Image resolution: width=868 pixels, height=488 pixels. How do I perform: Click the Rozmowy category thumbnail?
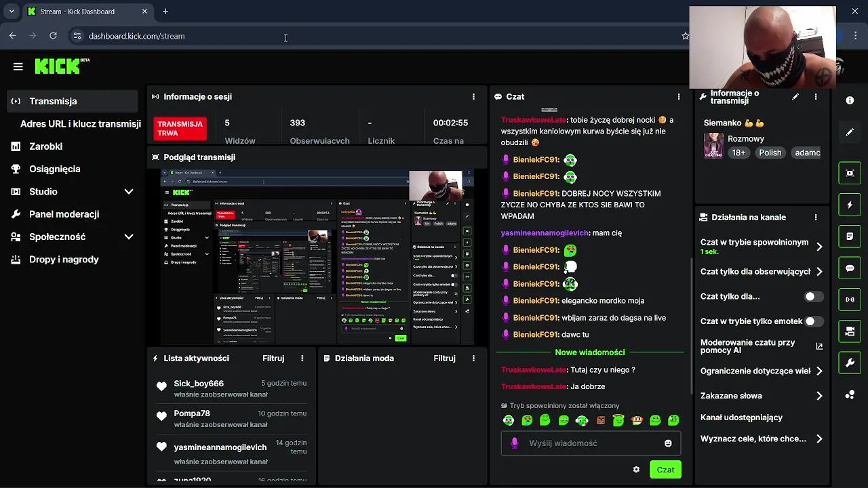(x=713, y=146)
